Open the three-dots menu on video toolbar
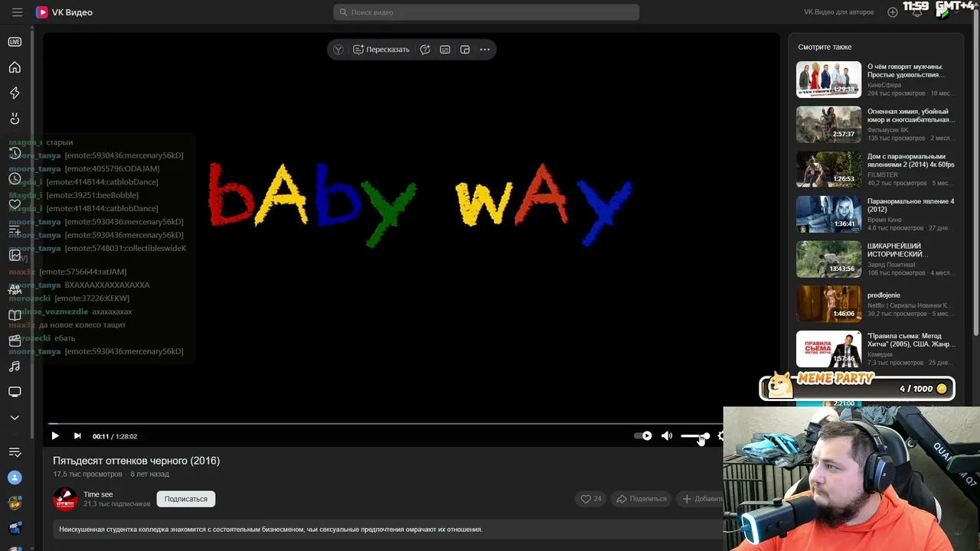The image size is (980, 551). (485, 50)
